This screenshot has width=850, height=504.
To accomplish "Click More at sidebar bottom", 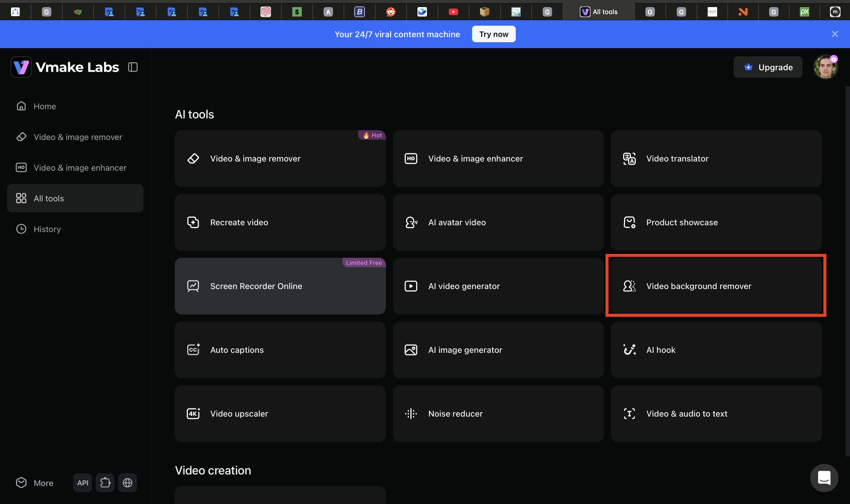I will (35, 483).
